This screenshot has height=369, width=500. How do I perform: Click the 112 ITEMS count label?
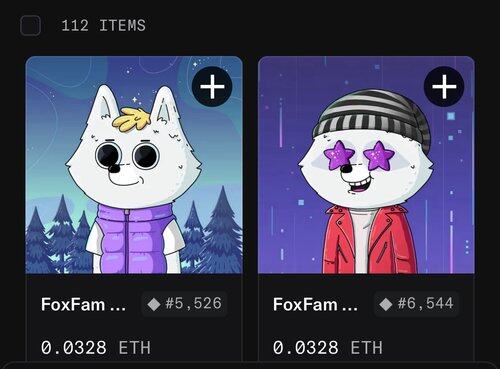point(104,26)
